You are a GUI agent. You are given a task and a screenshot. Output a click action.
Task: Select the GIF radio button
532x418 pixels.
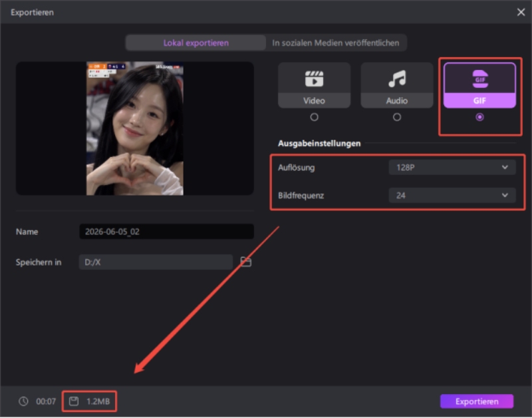(x=479, y=117)
